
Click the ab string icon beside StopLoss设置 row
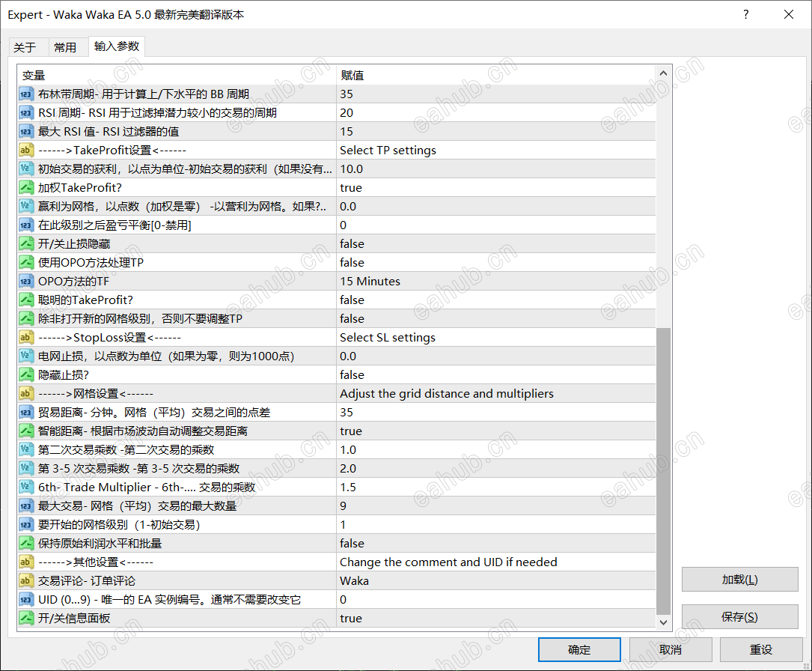tap(26, 337)
